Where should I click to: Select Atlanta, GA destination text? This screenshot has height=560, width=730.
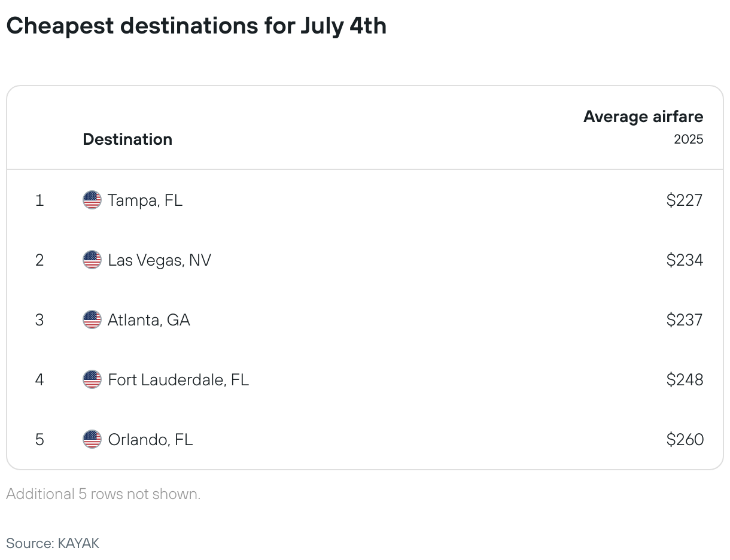149,320
